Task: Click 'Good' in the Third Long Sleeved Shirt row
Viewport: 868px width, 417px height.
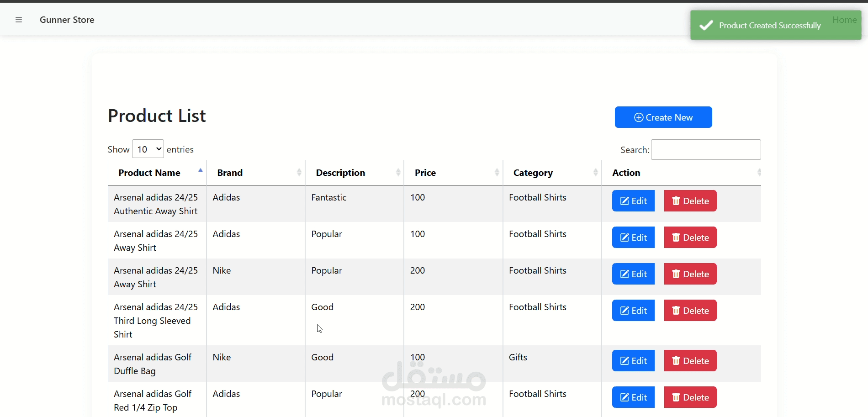Action: tap(323, 307)
